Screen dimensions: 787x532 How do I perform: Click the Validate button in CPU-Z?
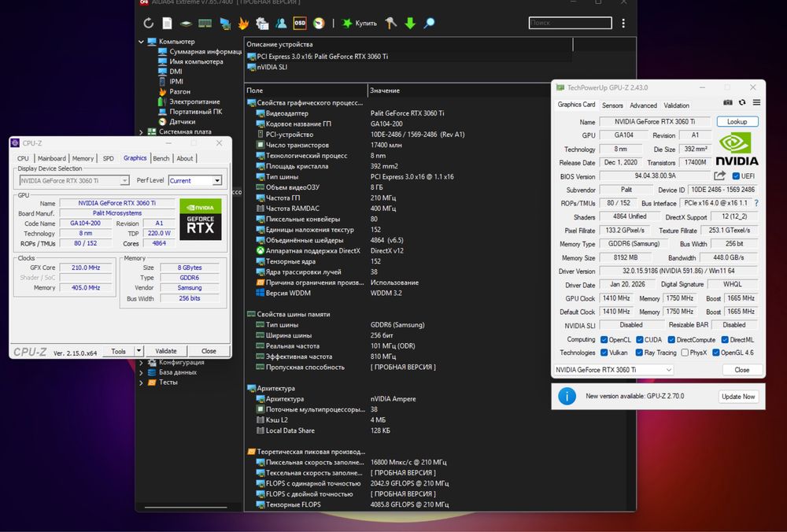point(165,351)
